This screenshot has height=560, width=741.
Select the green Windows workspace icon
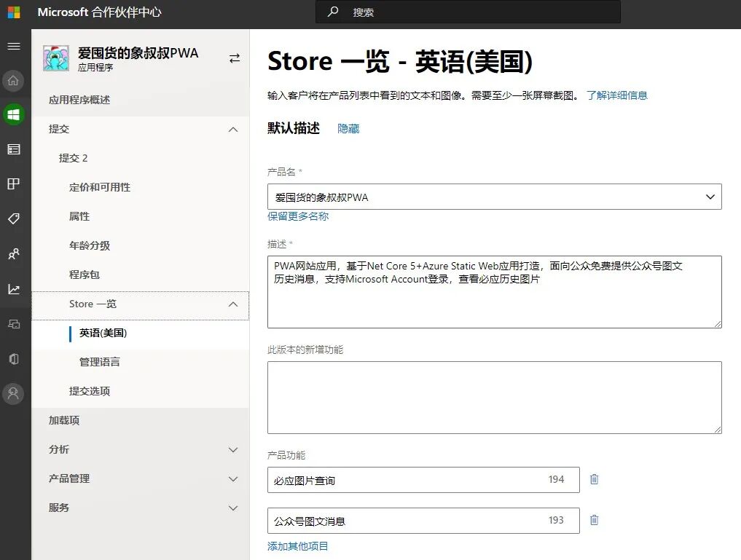click(x=13, y=115)
